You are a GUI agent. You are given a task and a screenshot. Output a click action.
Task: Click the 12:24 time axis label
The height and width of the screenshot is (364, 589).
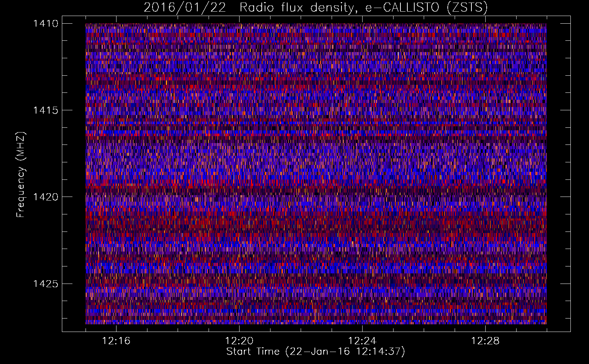click(362, 341)
